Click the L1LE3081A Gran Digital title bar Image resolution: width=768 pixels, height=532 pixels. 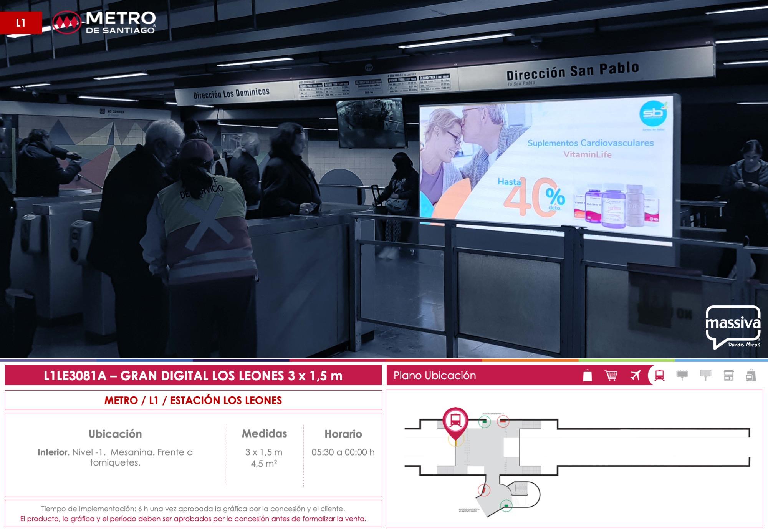[x=193, y=375]
